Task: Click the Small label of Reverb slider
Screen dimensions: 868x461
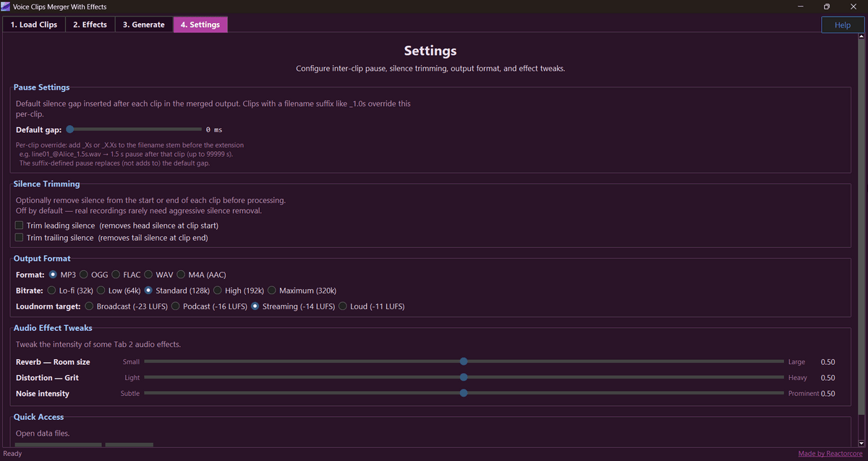Action: [x=131, y=362]
